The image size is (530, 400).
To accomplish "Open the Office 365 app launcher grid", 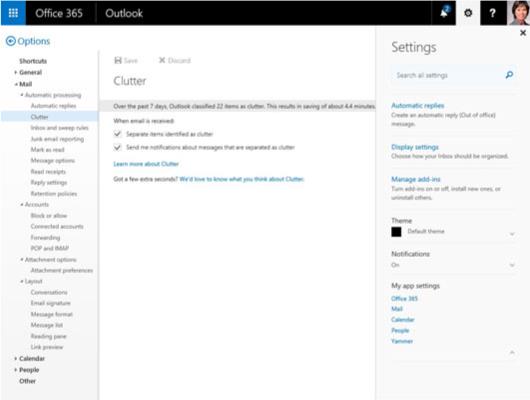I will 13,13.
